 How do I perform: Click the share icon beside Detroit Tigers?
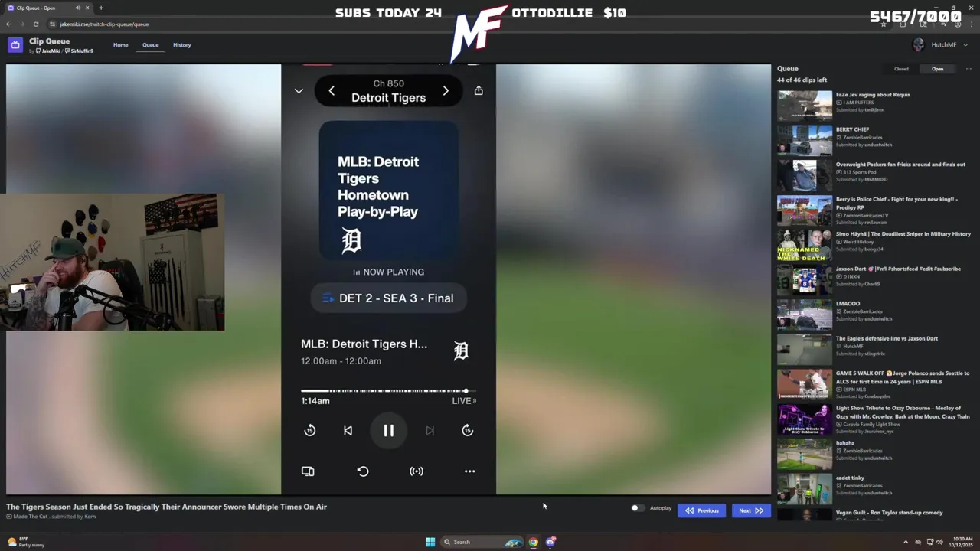point(479,90)
